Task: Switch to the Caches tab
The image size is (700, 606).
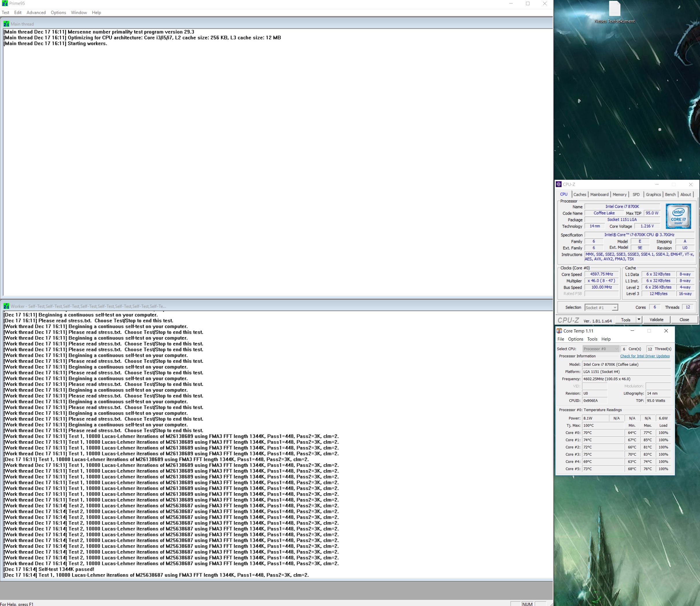Action: (x=579, y=195)
